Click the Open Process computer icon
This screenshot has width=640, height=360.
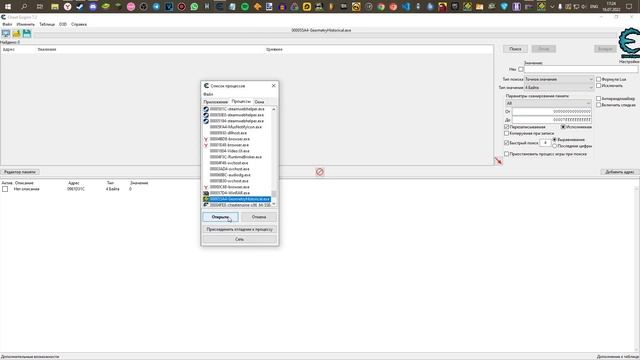6,34
